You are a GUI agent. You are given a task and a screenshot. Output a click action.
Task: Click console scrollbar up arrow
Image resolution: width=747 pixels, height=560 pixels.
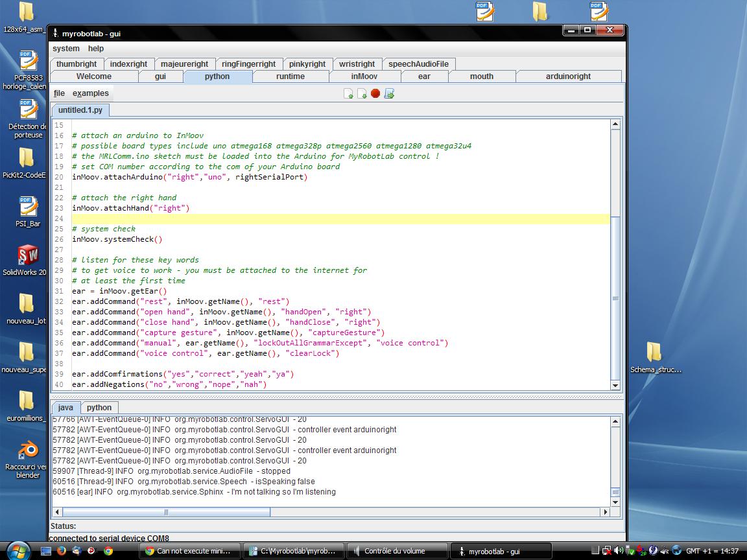[x=615, y=421]
